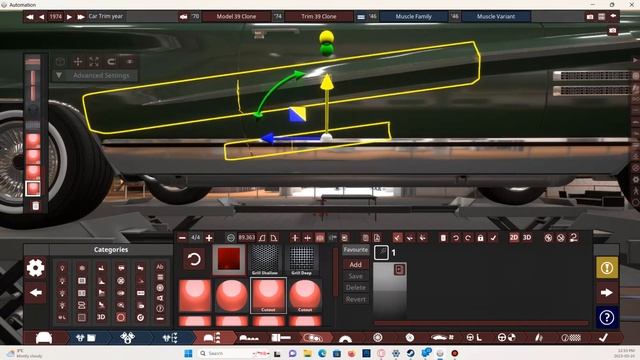
Task: Open the Model 39 Clone selector
Action: 236,17
